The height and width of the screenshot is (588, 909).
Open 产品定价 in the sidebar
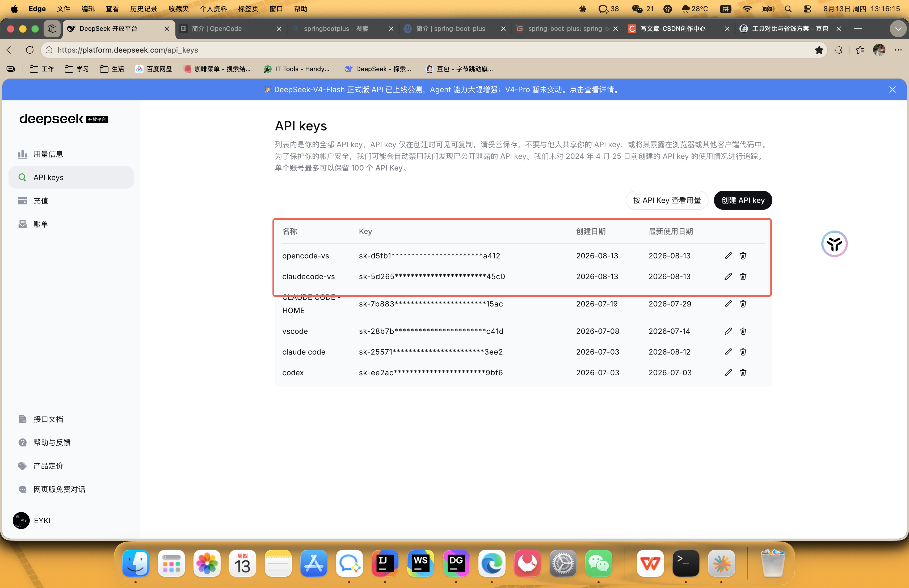click(x=71, y=466)
